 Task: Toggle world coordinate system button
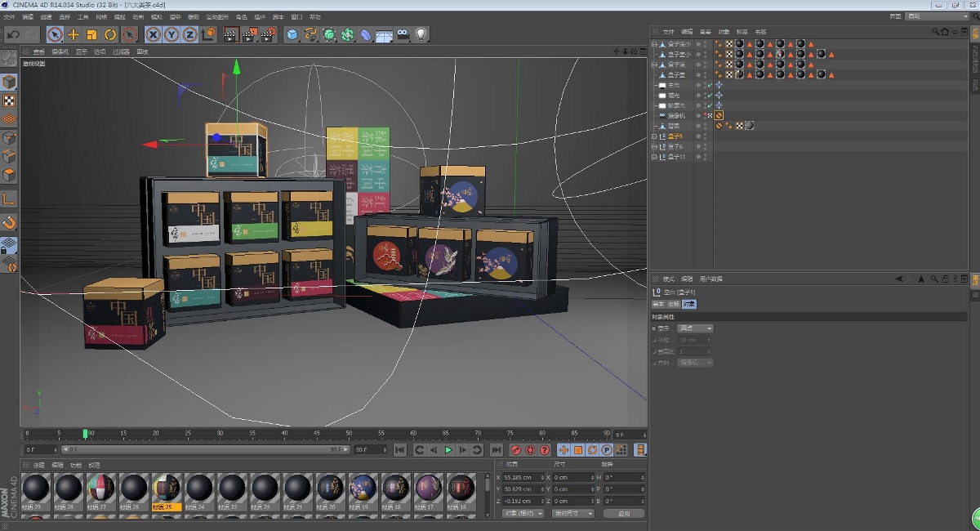(x=208, y=34)
